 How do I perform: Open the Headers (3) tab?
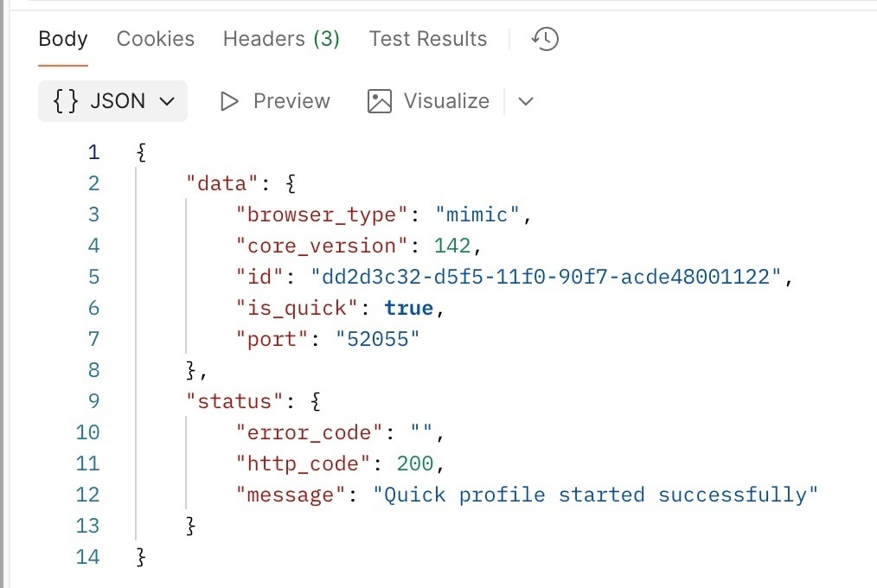click(280, 39)
